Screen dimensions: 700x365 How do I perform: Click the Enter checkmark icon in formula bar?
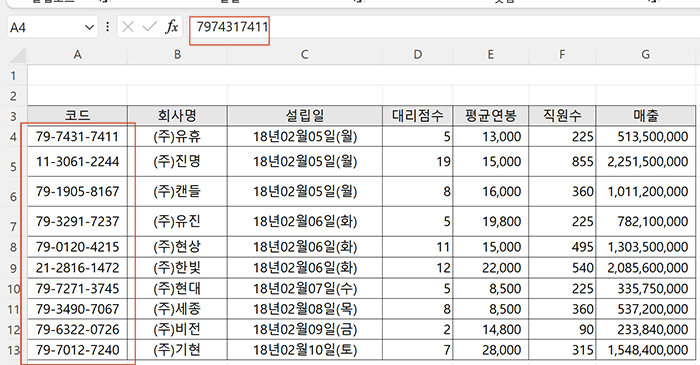pyautogui.click(x=149, y=27)
